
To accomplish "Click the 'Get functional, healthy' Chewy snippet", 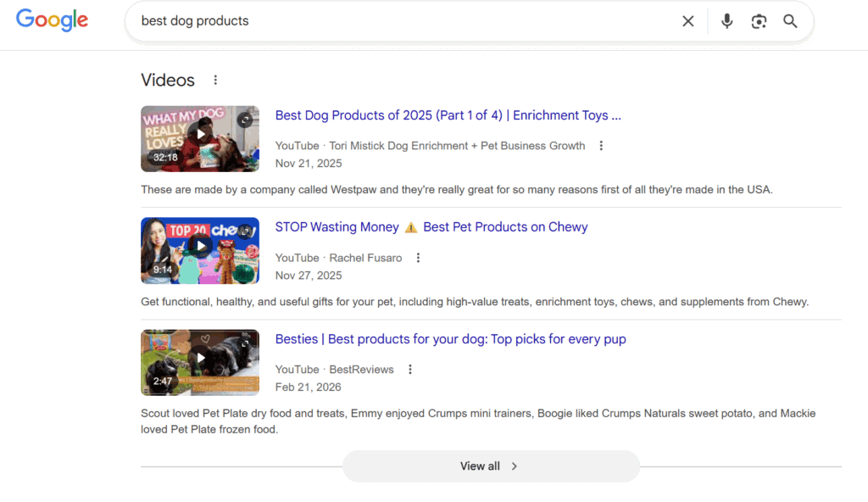I will pos(475,302).
